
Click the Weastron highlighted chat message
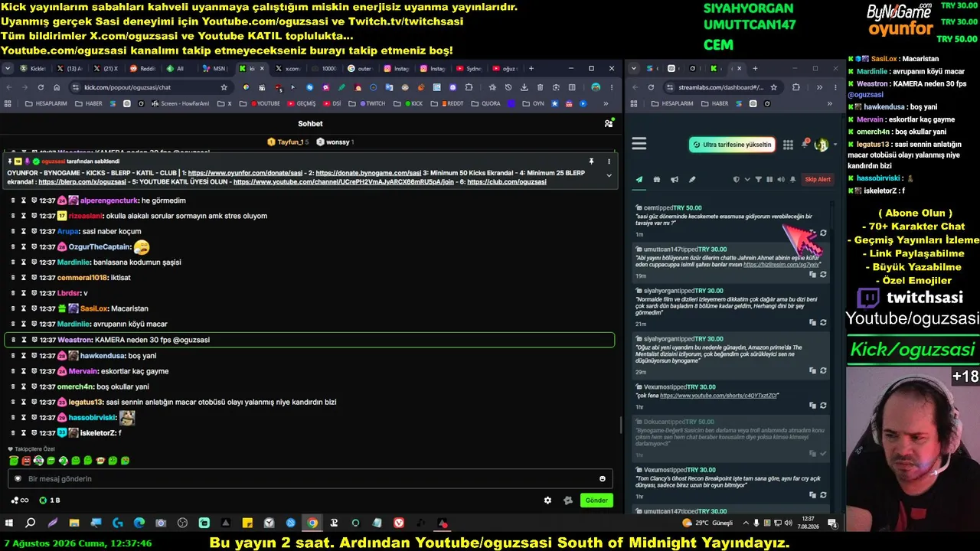(309, 340)
